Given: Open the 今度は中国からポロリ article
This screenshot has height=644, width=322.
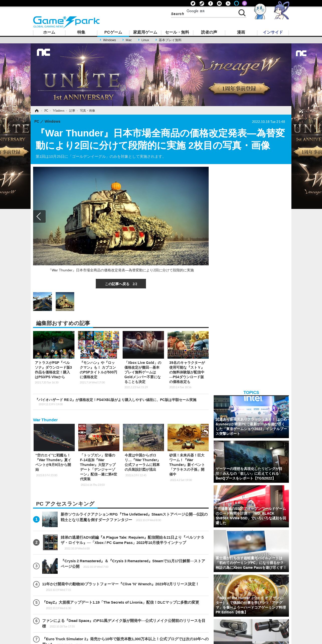Looking at the screenshot, I should (x=143, y=450).
